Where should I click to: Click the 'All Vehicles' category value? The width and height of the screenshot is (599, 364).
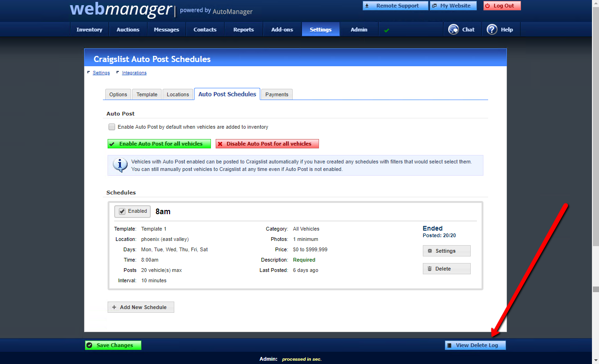coord(306,229)
